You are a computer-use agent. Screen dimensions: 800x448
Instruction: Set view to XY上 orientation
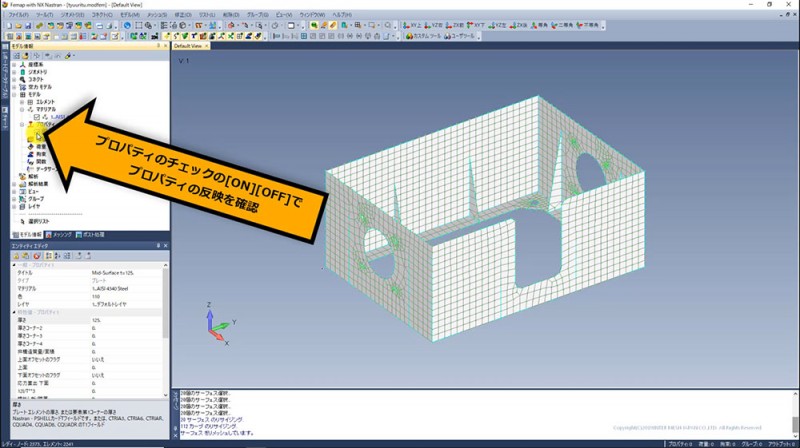pos(412,25)
